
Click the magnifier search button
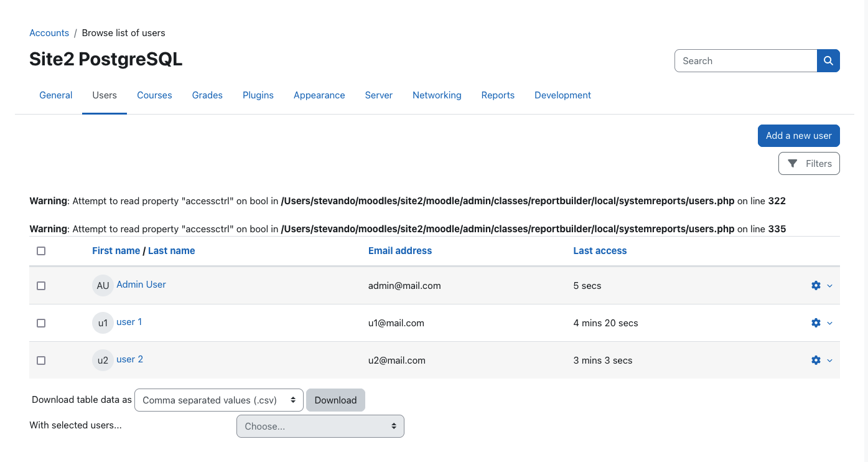coord(828,61)
